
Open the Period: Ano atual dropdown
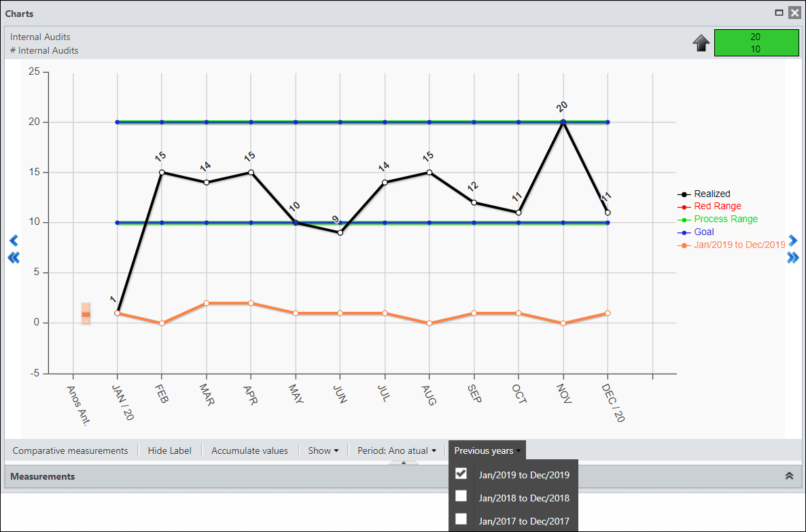coord(397,450)
